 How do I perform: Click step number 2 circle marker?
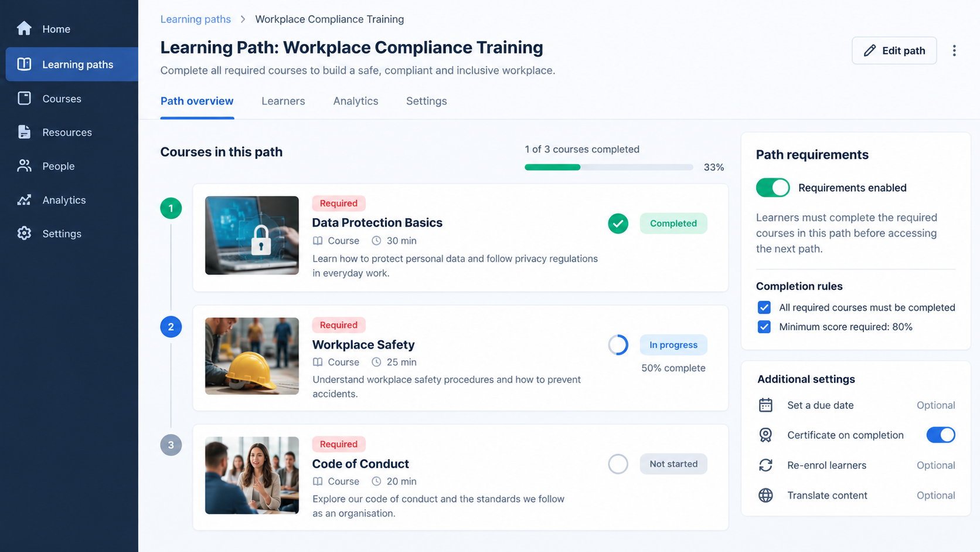(171, 327)
